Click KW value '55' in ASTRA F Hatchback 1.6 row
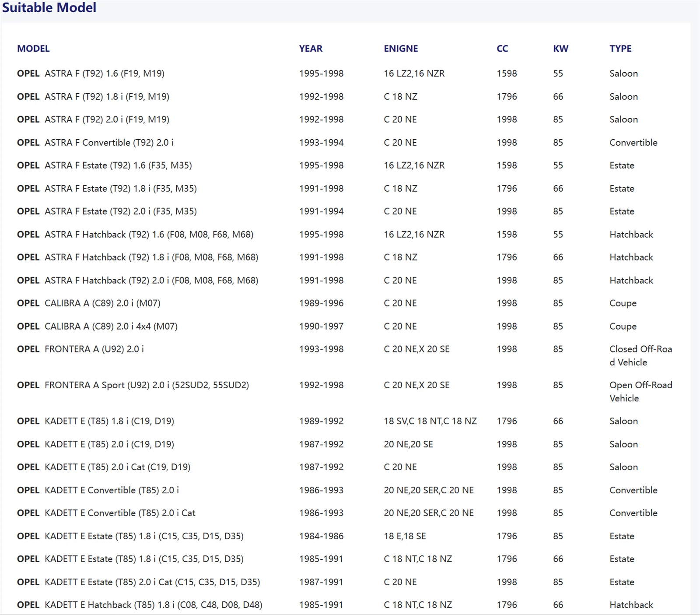This screenshot has height=615, width=700. 558,235
